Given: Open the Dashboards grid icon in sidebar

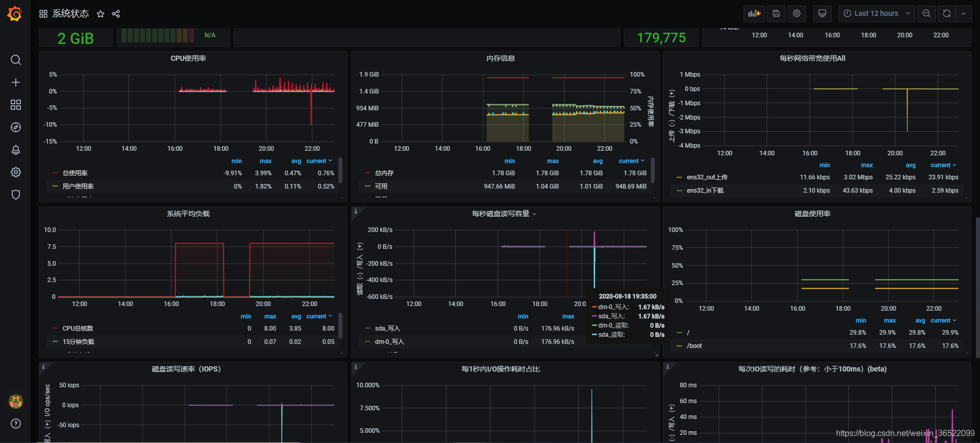Looking at the screenshot, I should [16, 105].
